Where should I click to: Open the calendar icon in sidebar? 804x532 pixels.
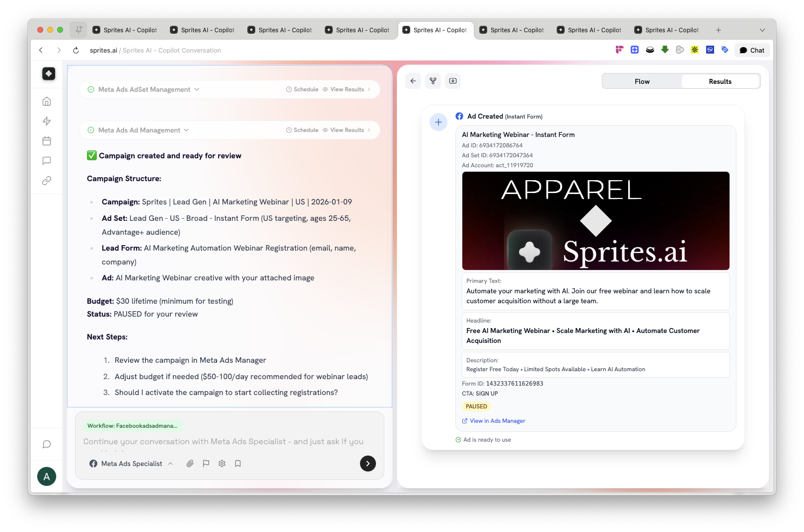tap(47, 141)
